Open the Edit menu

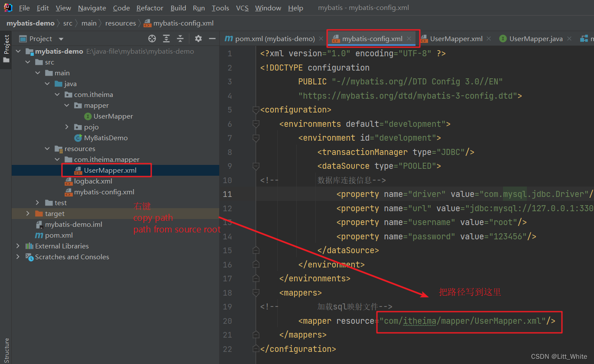[43, 8]
